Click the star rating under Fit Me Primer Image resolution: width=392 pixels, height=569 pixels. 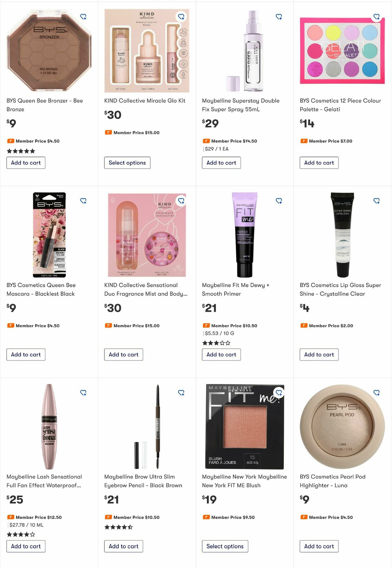pyautogui.click(x=217, y=343)
